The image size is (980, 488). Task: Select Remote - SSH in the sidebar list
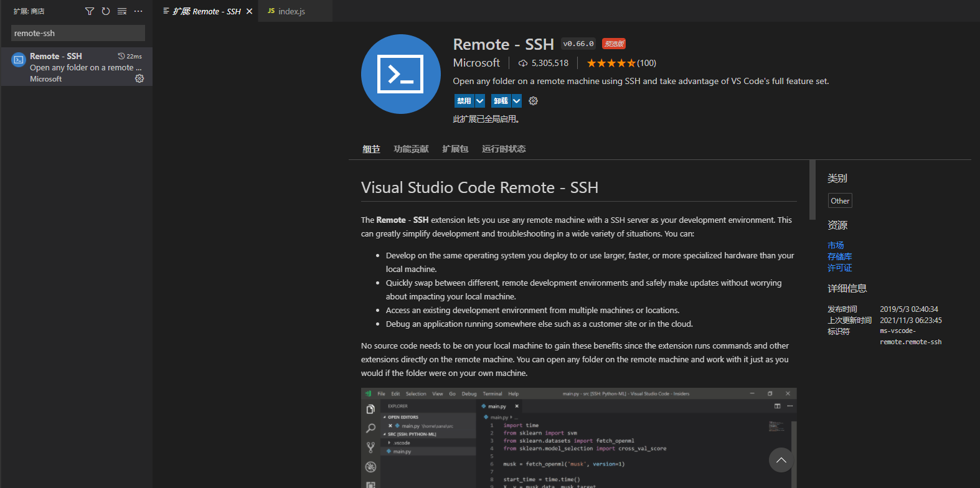pyautogui.click(x=76, y=67)
